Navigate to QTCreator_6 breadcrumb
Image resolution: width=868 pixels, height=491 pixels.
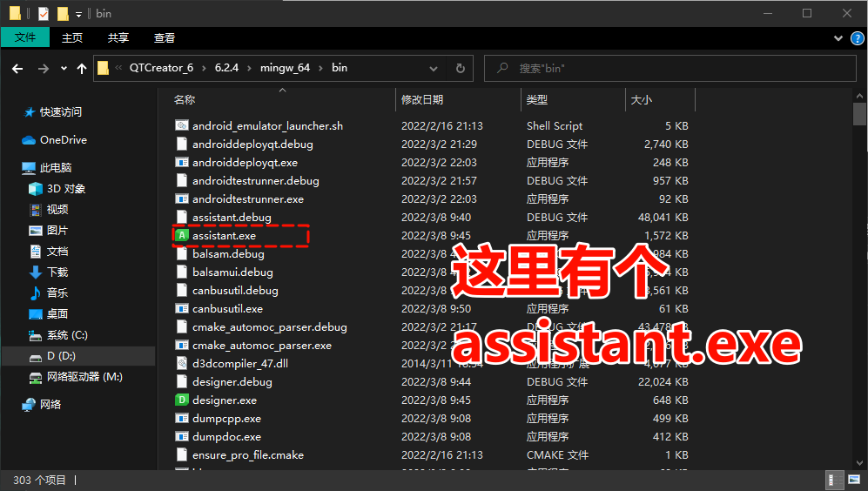click(161, 68)
